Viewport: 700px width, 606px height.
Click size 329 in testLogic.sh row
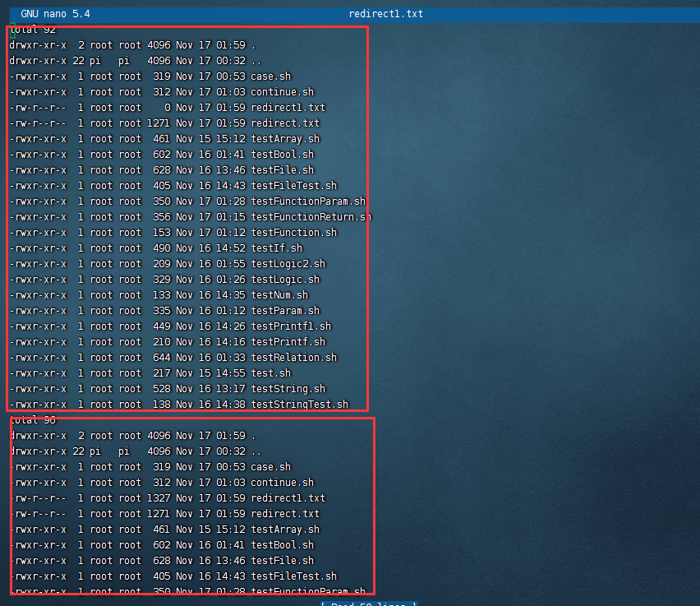pos(162,280)
